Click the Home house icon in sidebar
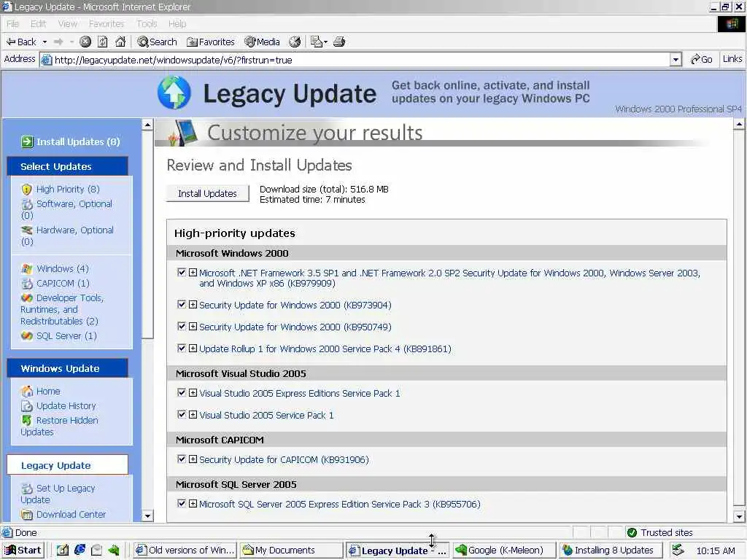The width and height of the screenshot is (747, 560). [x=27, y=392]
